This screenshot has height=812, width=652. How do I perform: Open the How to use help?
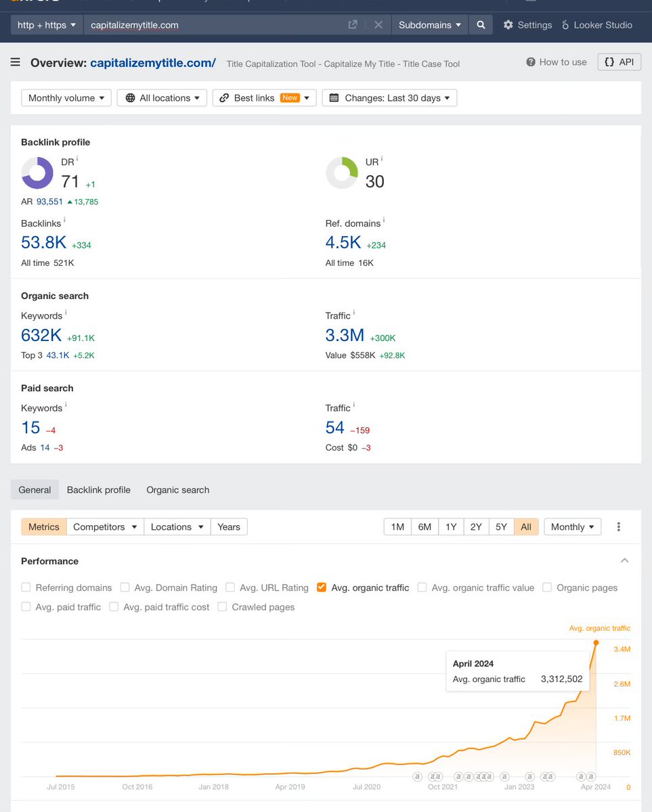point(557,62)
